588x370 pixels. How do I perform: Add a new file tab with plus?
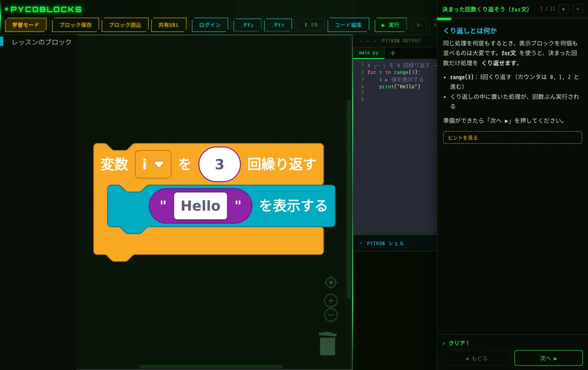pyautogui.click(x=393, y=53)
